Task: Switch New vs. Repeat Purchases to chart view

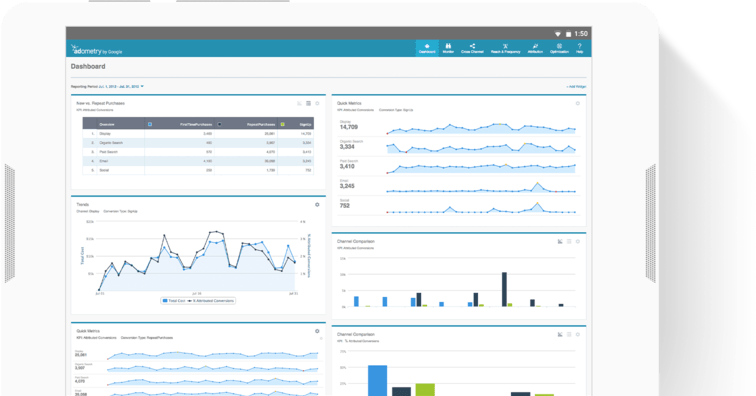Action: tap(299, 103)
